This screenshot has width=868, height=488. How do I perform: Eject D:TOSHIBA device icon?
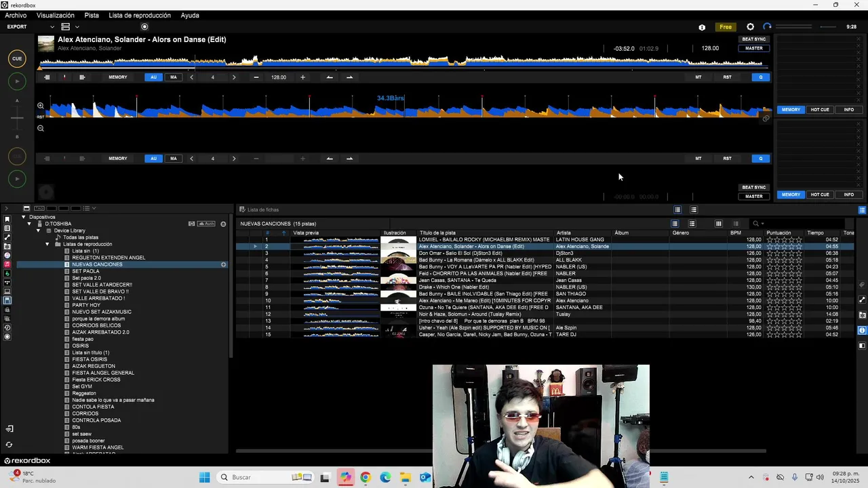click(x=223, y=224)
